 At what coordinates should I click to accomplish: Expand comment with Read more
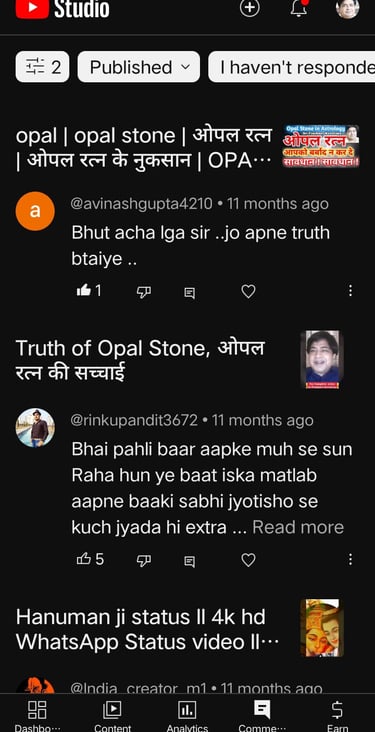pyautogui.click(x=298, y=527)
